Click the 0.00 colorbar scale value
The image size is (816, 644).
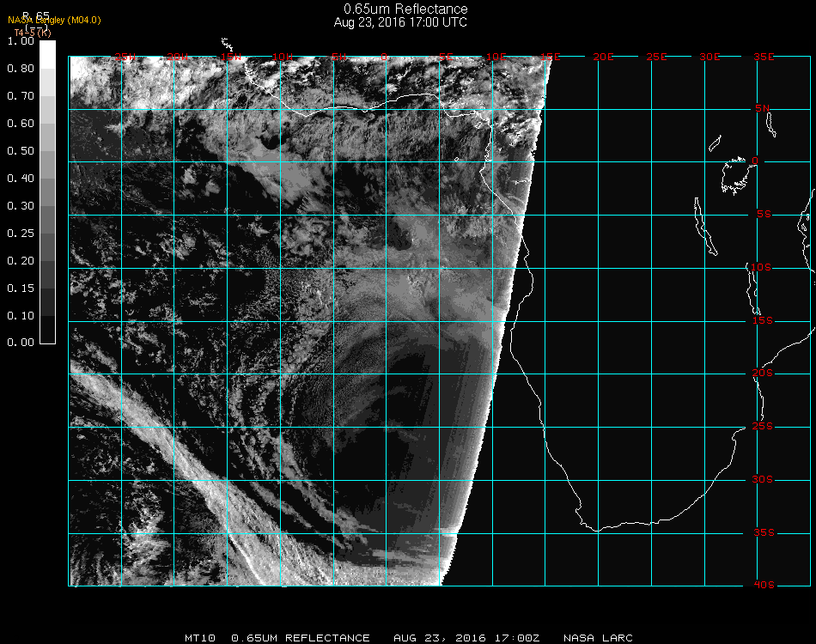(x=21, y=343)
